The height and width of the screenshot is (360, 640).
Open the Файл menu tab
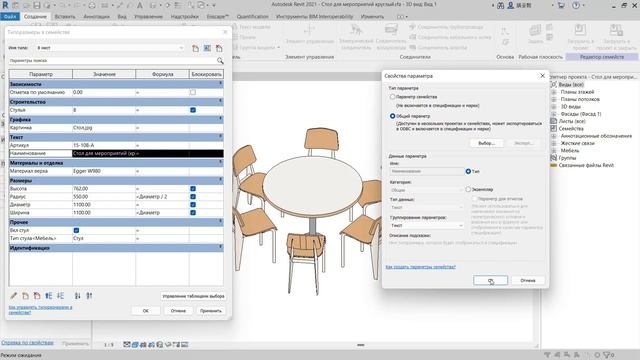10,17
